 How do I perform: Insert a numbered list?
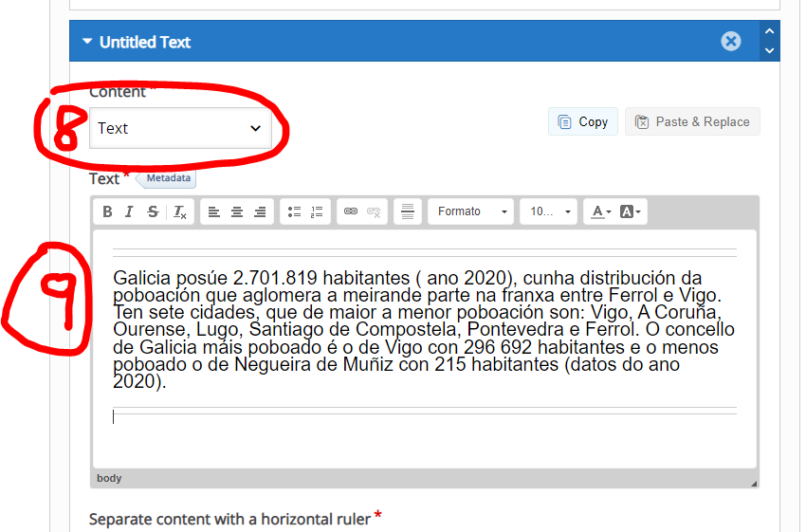click(317, 211)
